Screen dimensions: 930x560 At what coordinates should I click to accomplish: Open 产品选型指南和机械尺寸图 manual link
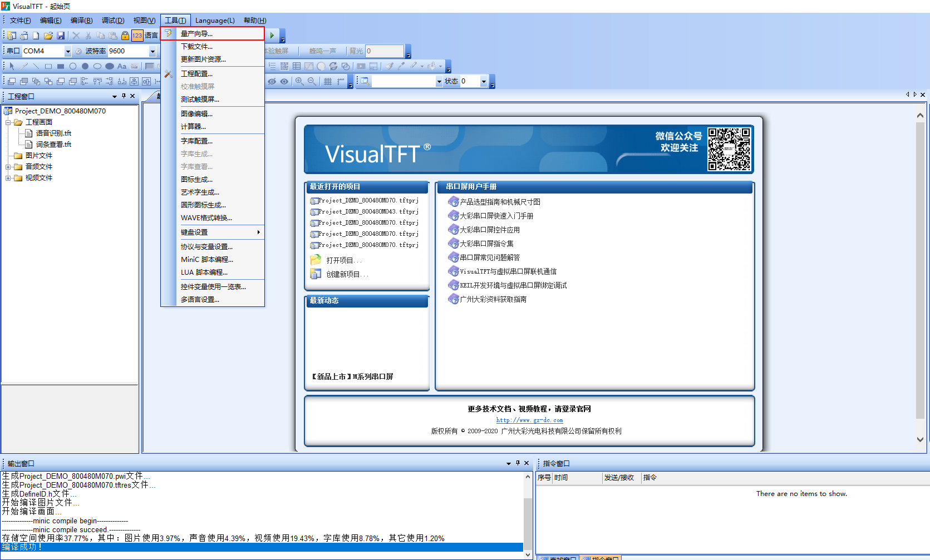(500, 202)
